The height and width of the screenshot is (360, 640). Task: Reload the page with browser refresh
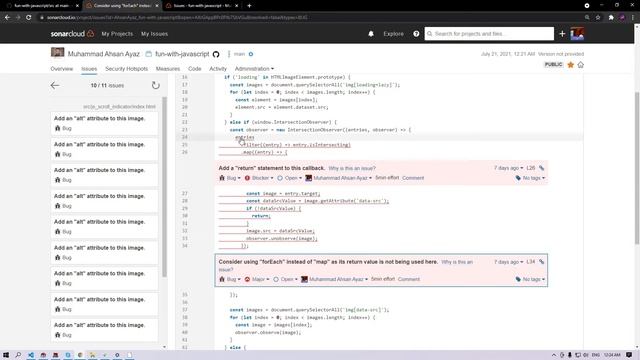coord(29,18)
